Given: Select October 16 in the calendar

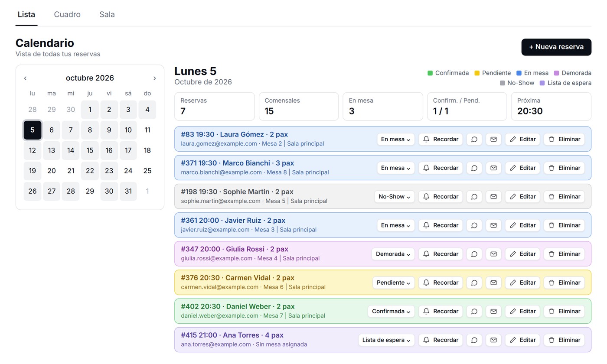Looking at the screenshot, I should [x=109, y=150].
